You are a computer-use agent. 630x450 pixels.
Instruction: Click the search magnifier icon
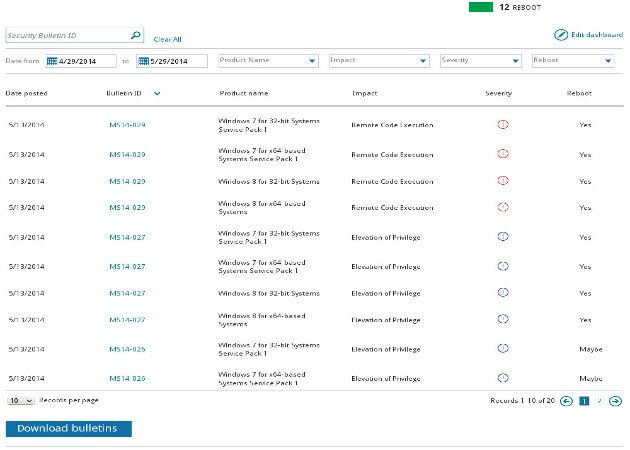coord(136,35)
